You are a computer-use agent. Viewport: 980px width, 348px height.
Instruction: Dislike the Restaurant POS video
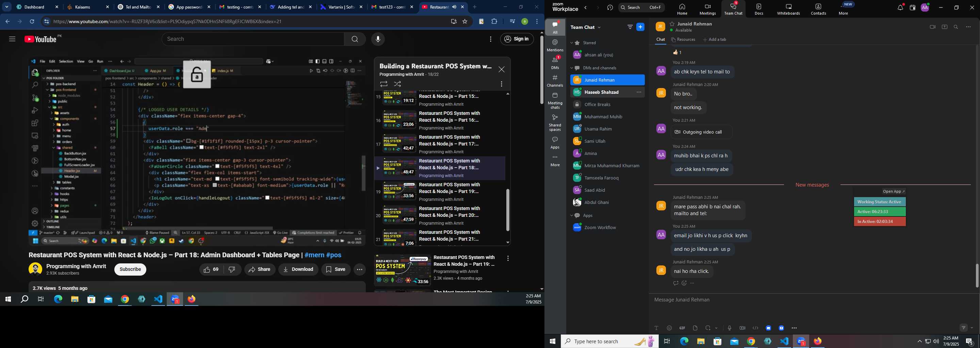coord(232,269)
